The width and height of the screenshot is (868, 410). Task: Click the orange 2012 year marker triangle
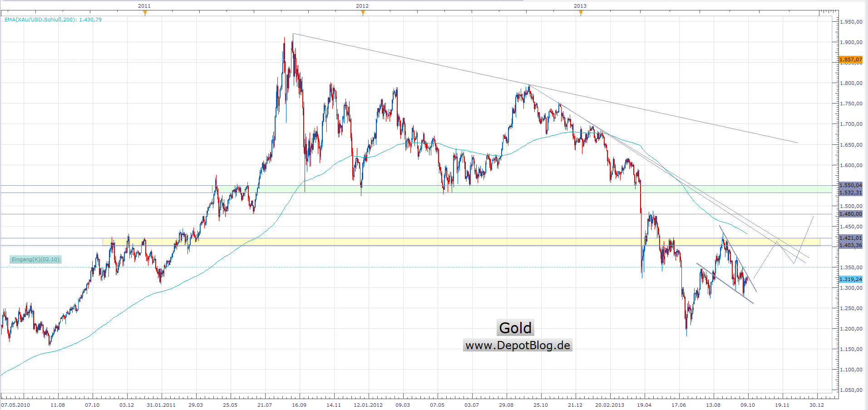(363, 13)
